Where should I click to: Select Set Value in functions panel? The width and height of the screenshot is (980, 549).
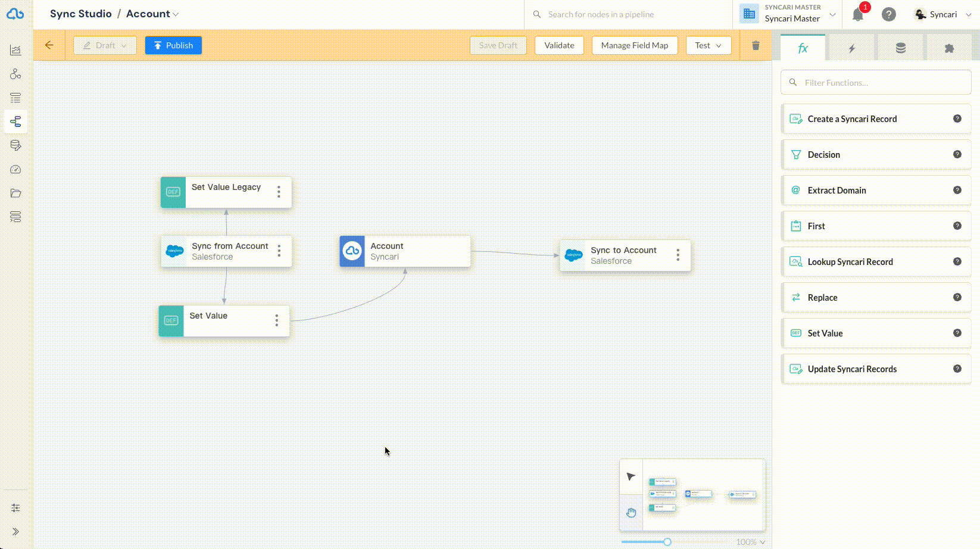[x=876, y=333]
